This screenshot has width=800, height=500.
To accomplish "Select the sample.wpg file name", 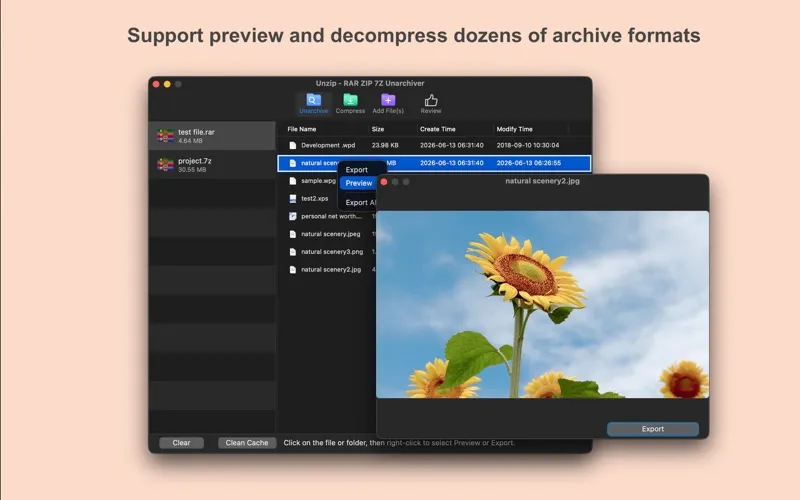I will pyautogui.click(x=318, y=181).
